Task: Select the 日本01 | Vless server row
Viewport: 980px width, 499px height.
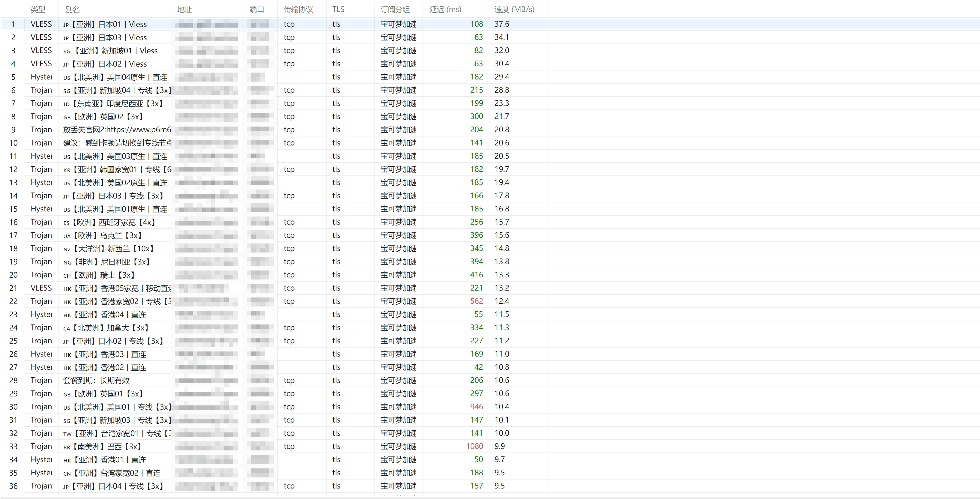Action: click(x=490, y=24)
